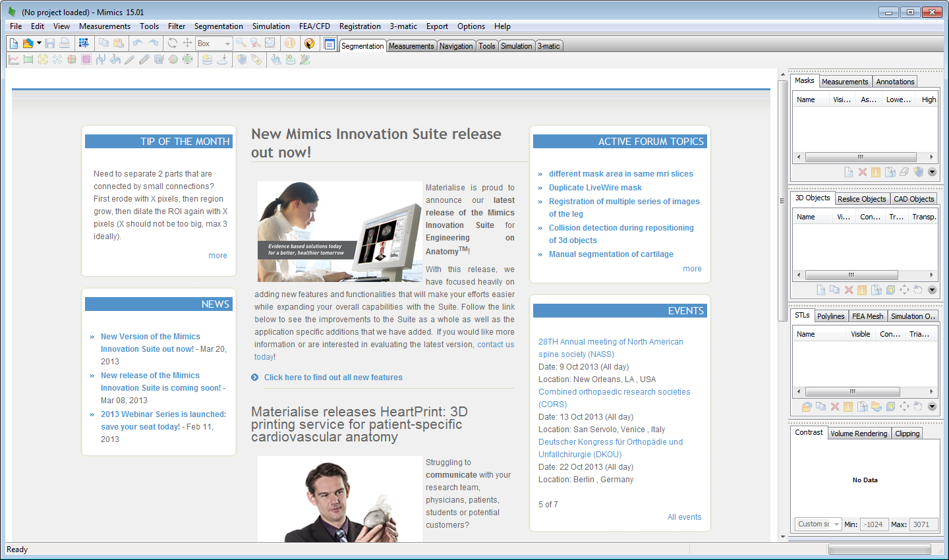Select the Zoom magnifier tool
This screenshot has width=949, height=560.
[x=241, y=43]
